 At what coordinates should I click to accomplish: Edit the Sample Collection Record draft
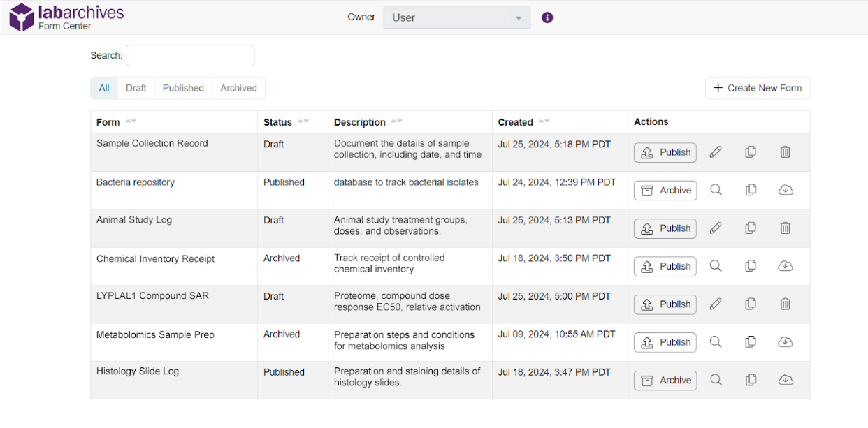tap(716, 152)
